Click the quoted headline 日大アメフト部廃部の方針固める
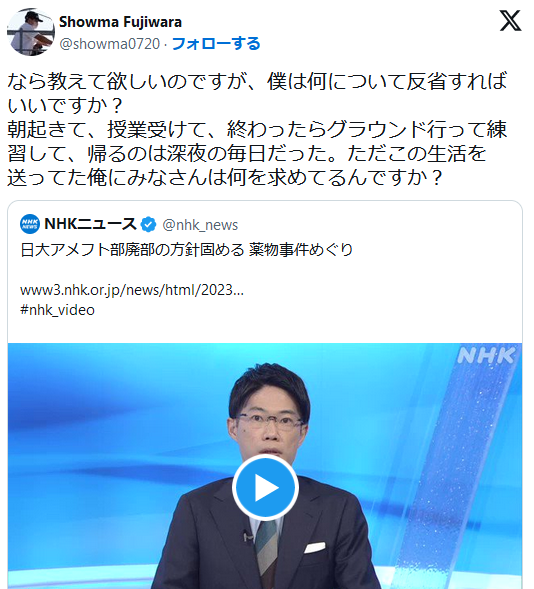534x589 pixels. pos(133,250)
